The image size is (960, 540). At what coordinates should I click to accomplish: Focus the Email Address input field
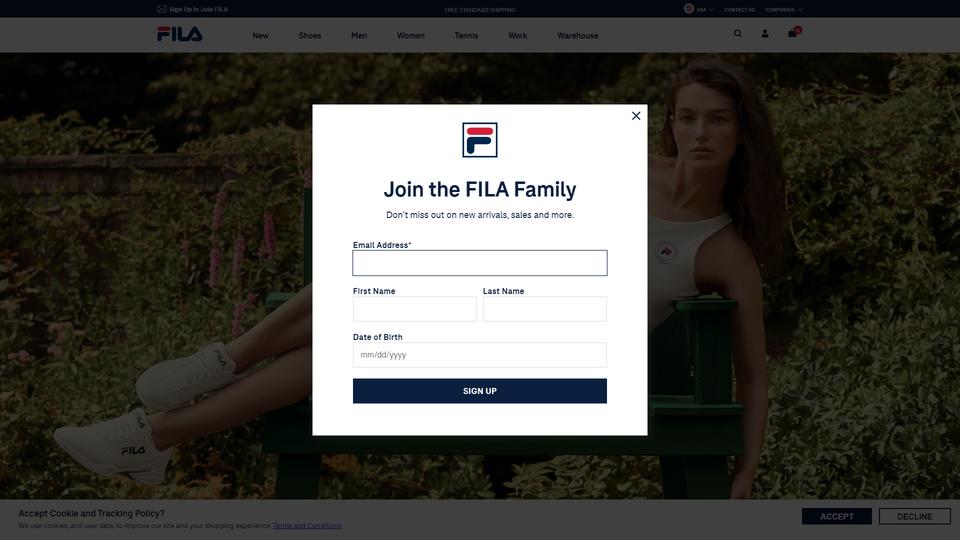[x=480, y=263]
